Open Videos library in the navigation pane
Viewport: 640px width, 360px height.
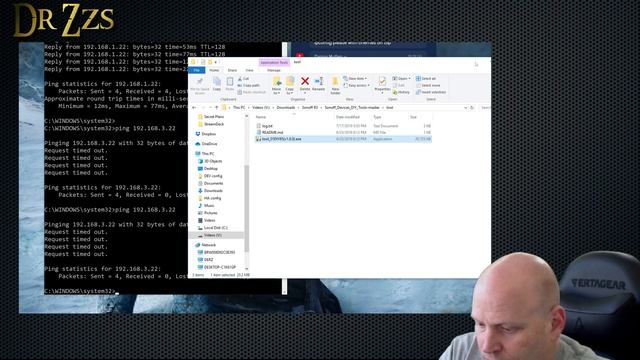coord(207,220)
